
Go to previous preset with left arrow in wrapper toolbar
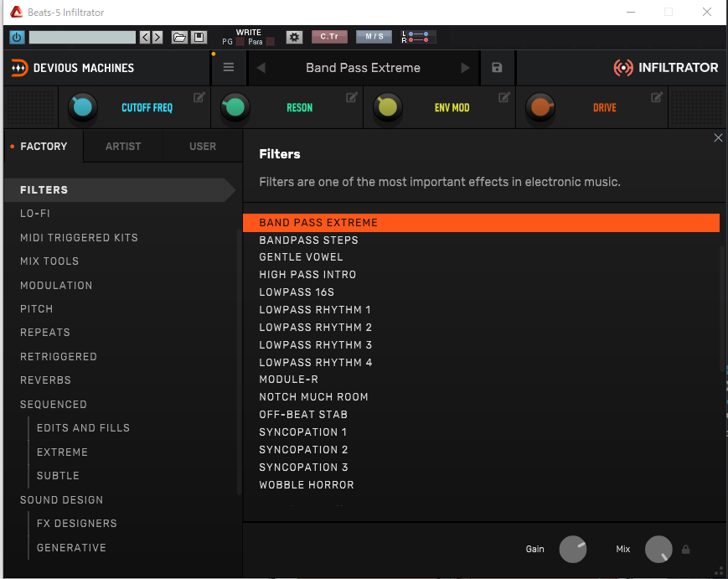[145, 37]
